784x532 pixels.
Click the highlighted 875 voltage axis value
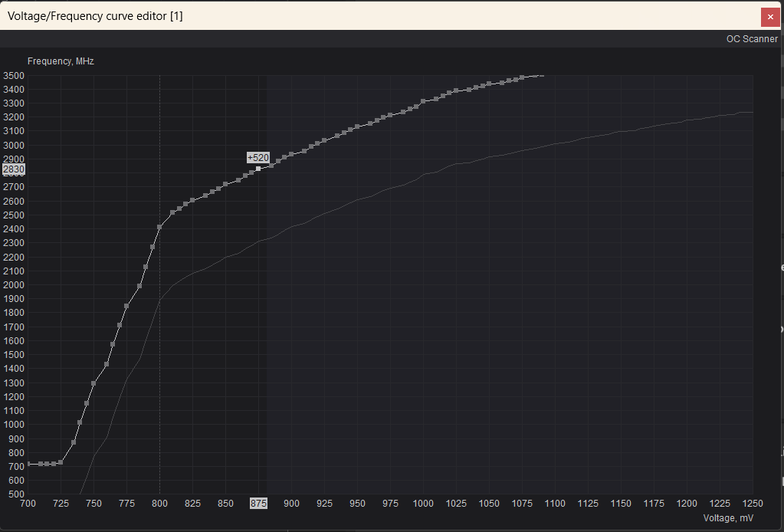258,504
